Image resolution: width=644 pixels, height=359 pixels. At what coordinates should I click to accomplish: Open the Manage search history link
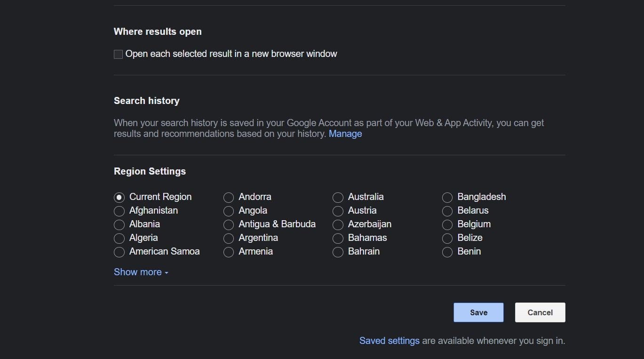pos(345,134)
